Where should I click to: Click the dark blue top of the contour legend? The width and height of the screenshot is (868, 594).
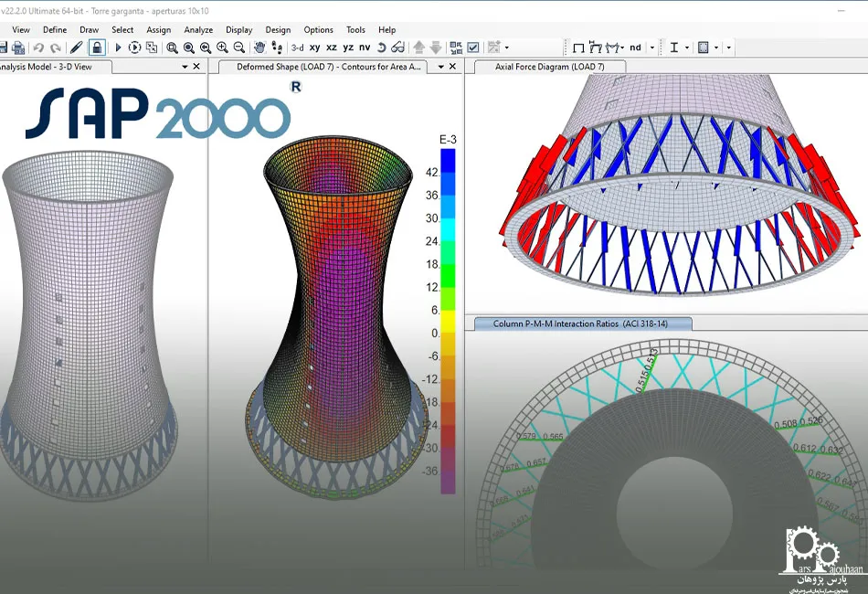(x=448, y=160)
